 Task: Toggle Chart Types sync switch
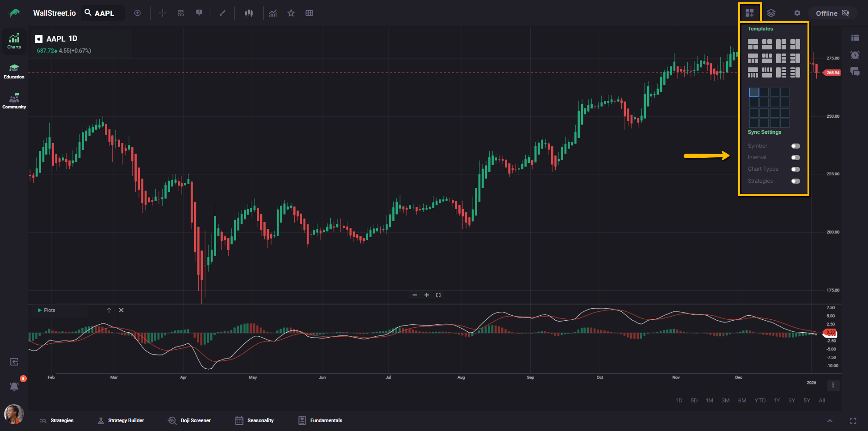pyautogui.click(x=795, y=169)
